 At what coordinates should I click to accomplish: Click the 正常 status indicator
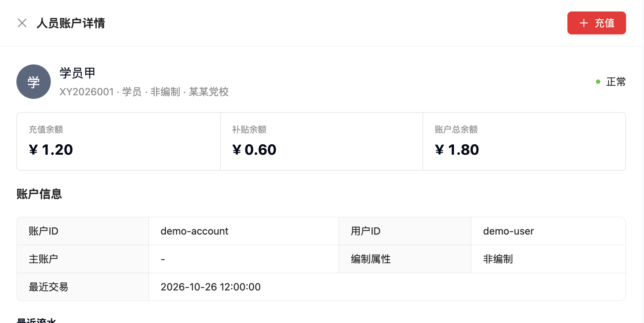(x=611, y=82)
